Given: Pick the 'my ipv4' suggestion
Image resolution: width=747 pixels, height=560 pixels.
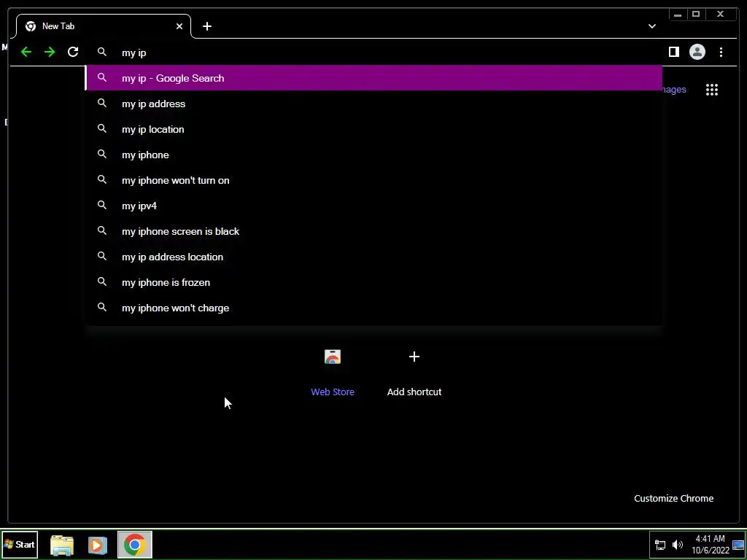Looking at the screenshot, I should (374, 206).
